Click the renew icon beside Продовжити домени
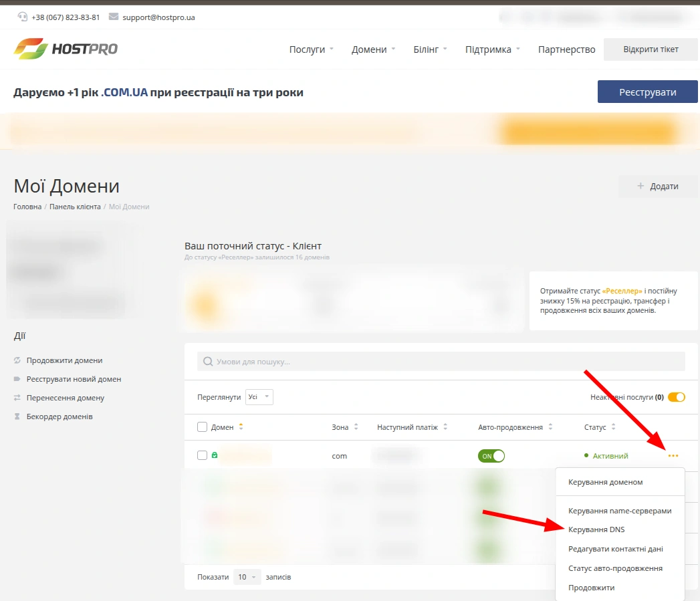This screenshot has height=601, width=700. pos(16,360)
